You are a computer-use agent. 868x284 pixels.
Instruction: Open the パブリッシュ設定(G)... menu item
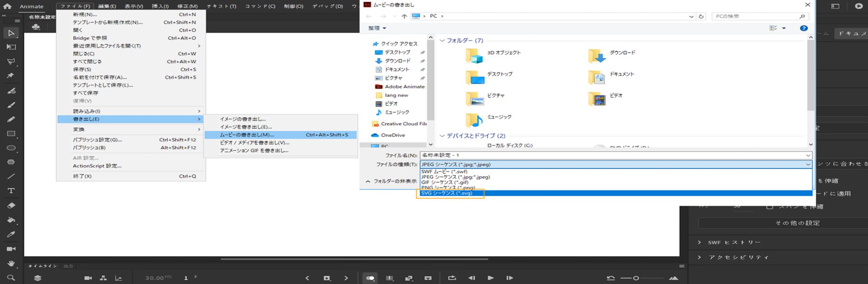(x=132, y=140)
